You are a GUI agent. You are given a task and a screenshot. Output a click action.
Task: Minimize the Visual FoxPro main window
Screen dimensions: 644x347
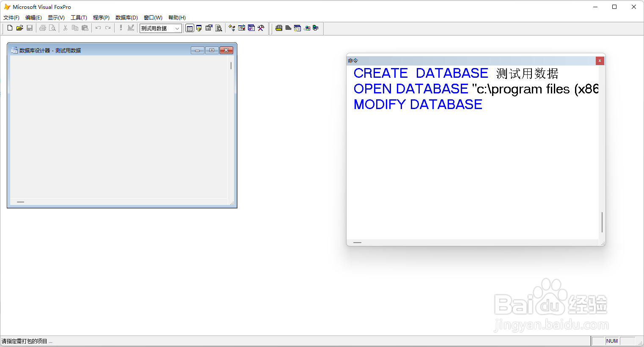595,7
